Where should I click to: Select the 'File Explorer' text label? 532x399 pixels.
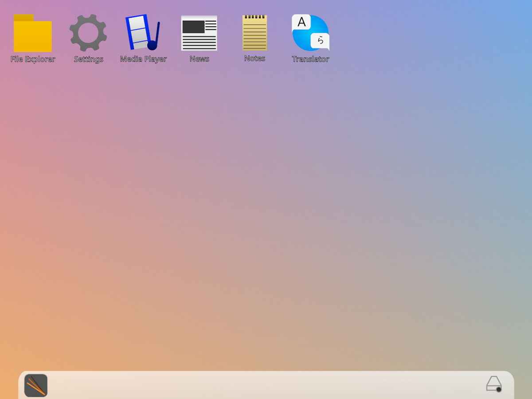[x=32, y=59]
